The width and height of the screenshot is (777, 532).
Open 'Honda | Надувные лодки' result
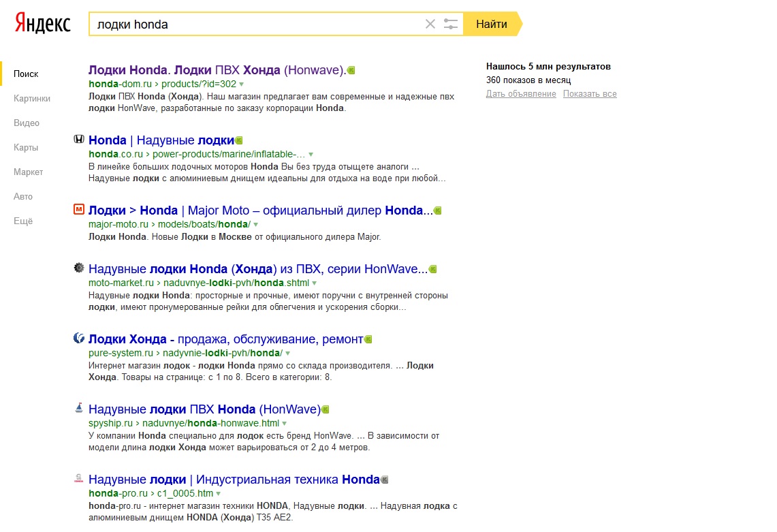click(x=161, y=140)
